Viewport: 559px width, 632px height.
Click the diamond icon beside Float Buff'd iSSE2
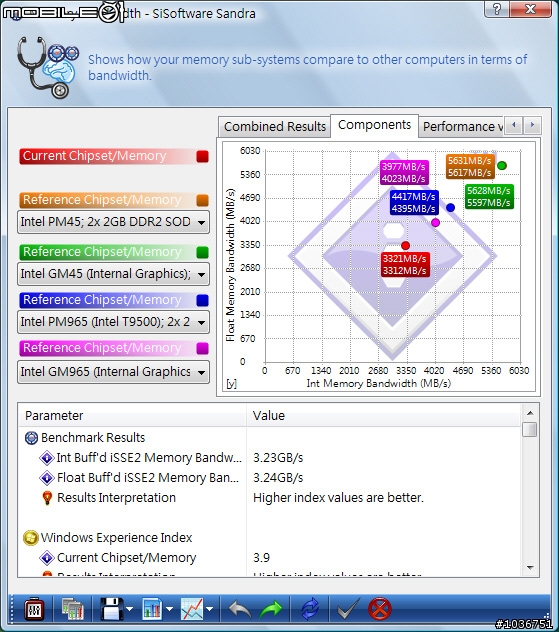(47, 478)
